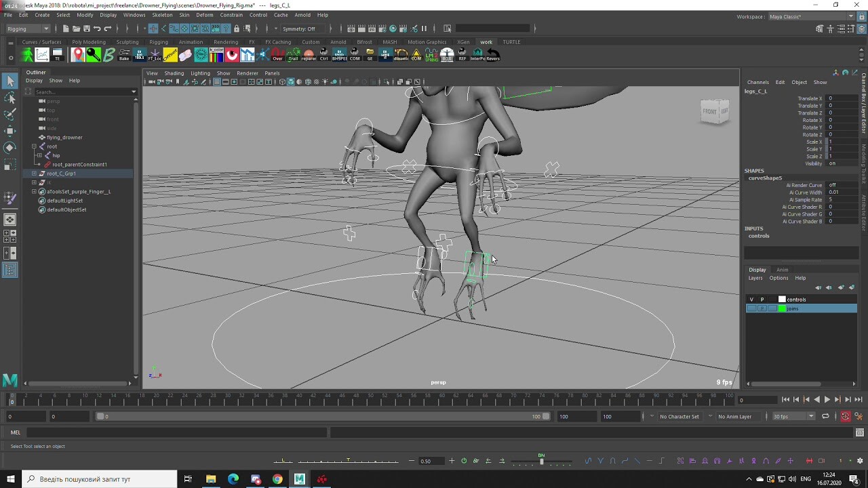
Task: Click the Offset shelf icon
Action: (x=172, y=54)
